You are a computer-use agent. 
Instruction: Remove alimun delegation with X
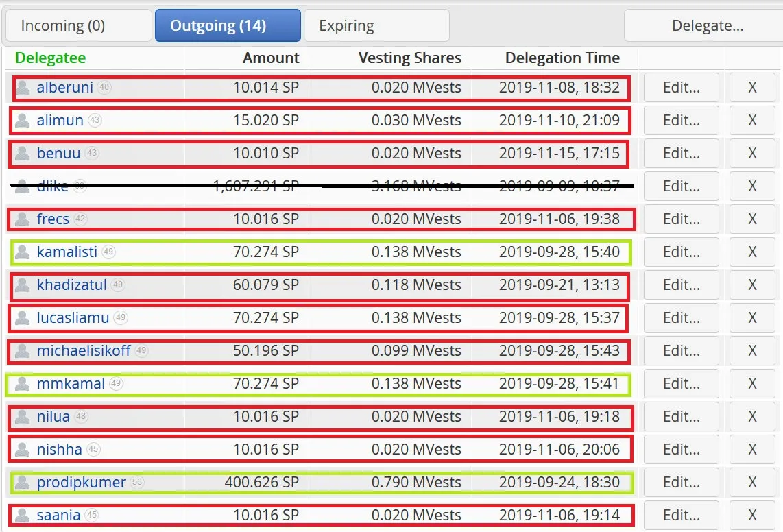click(x=752, y=121)
